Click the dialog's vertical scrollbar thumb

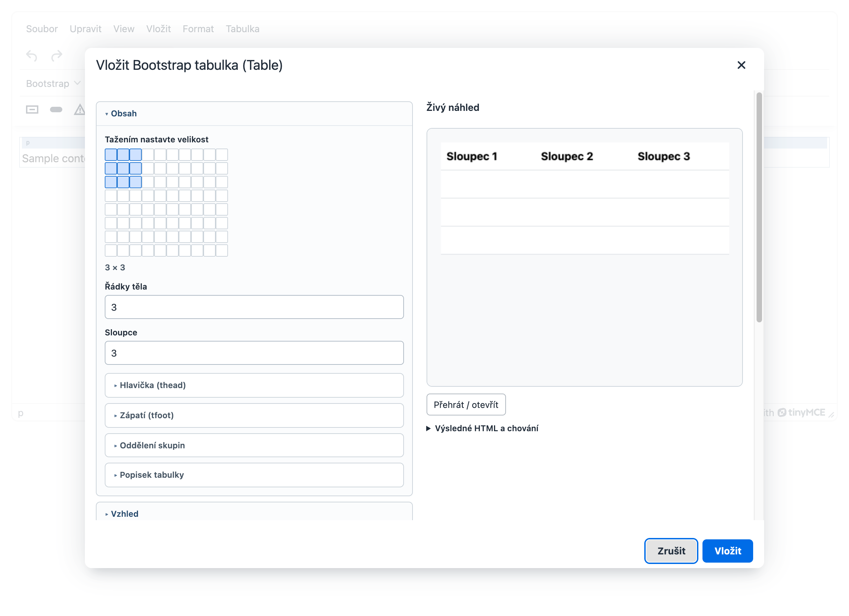[759, 207]
